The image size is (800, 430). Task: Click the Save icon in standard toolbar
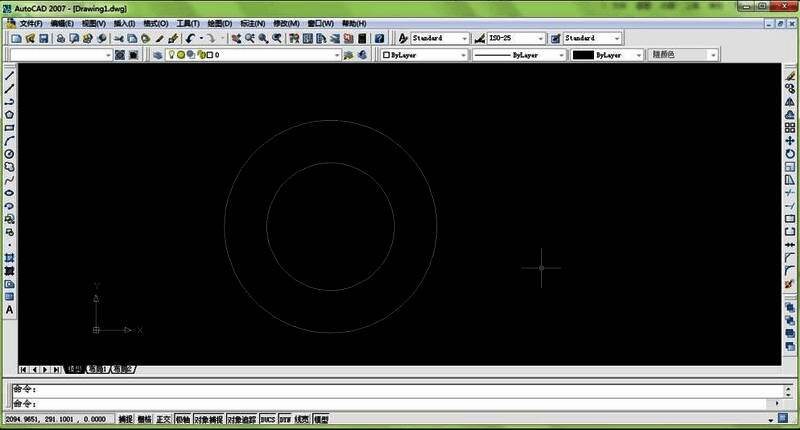tap(44, 38)
